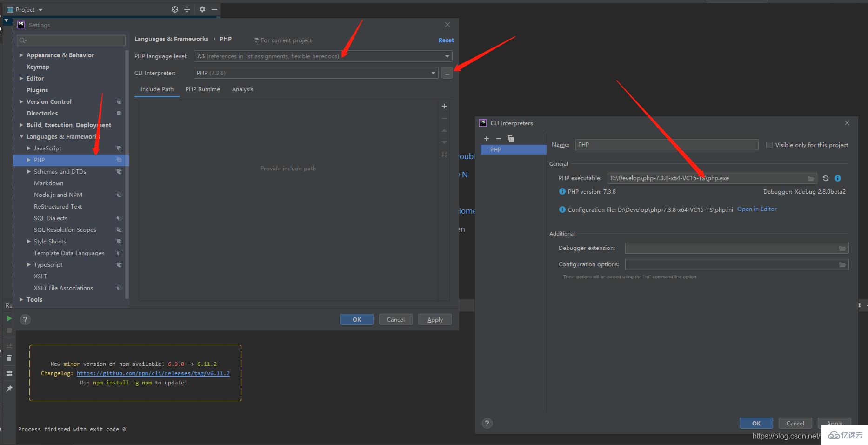Switch to Include Path tab
Image resolution: width=868 pixels, height=445 pixels.
(157, 89)
